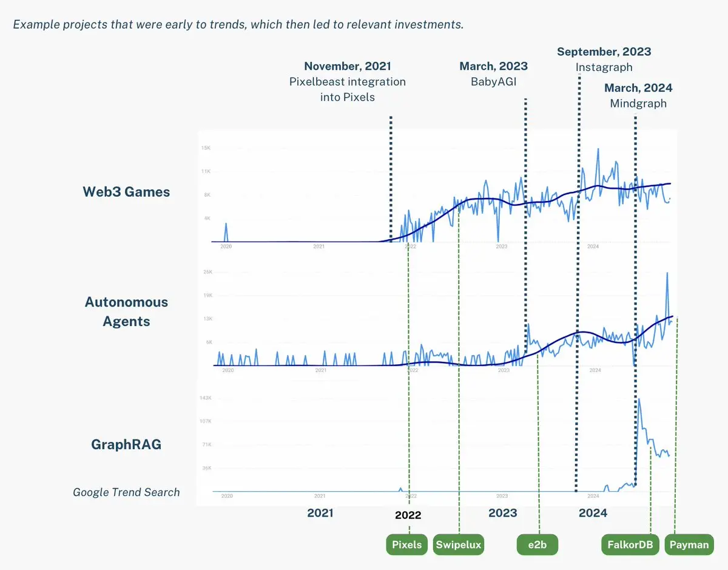Screen dimensions: 728x570
Task: Select the March, 2023 BabyAGI annotation
Action: click(x=494, y=74)
